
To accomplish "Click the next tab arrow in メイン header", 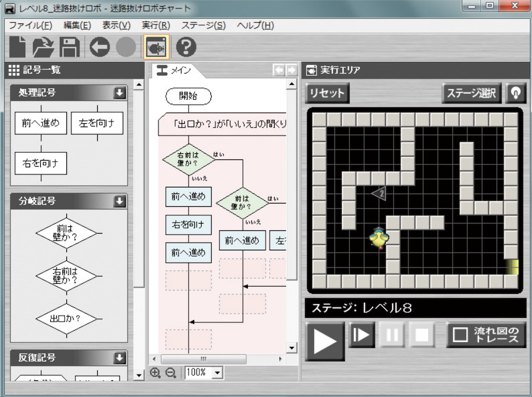I will point(291,70).
